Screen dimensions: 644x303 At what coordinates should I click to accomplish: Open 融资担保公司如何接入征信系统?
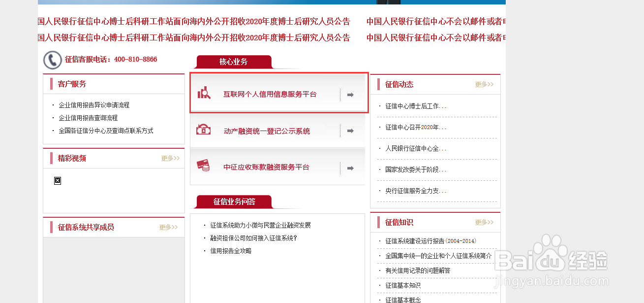click(x=254, y=238)
